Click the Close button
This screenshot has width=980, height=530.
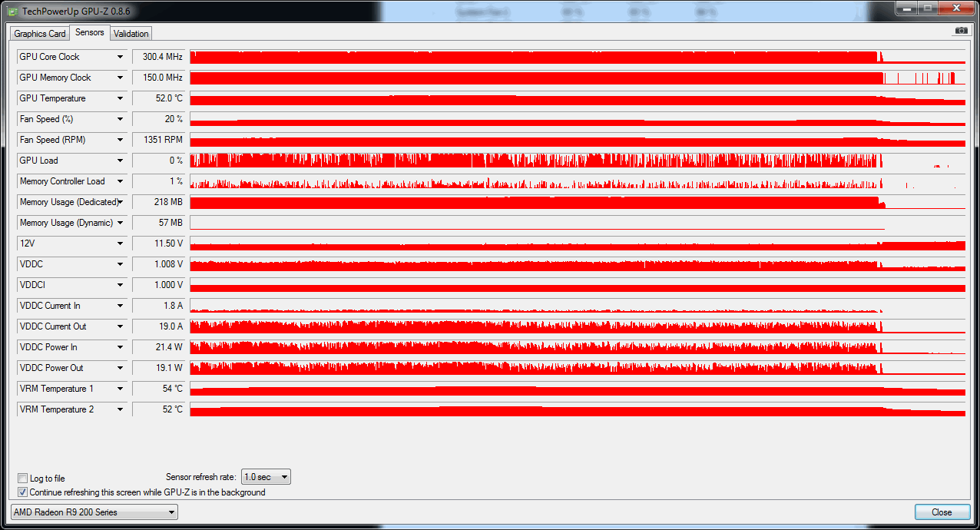tap(942, 512)
